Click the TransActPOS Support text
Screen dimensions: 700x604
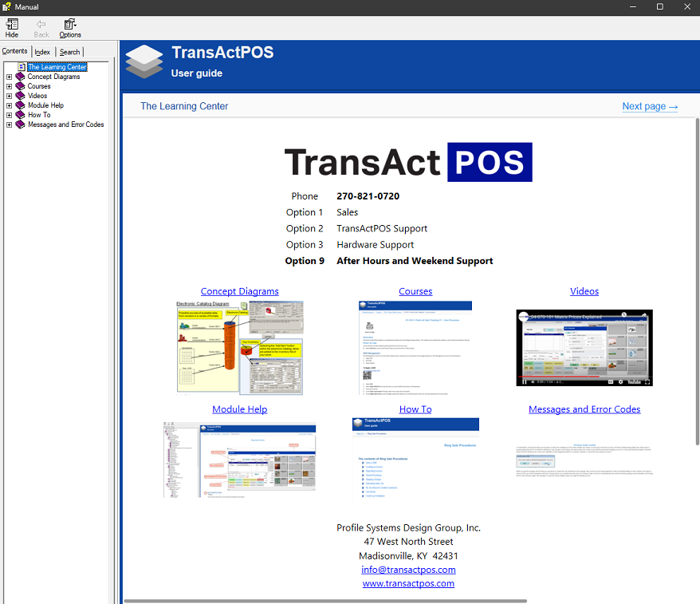(x=382, y=229)
